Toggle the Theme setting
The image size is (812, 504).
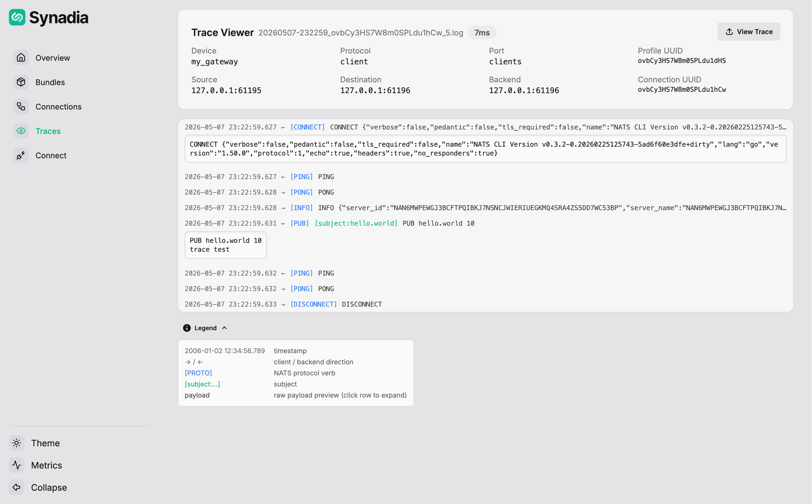(x=45, y=443)
